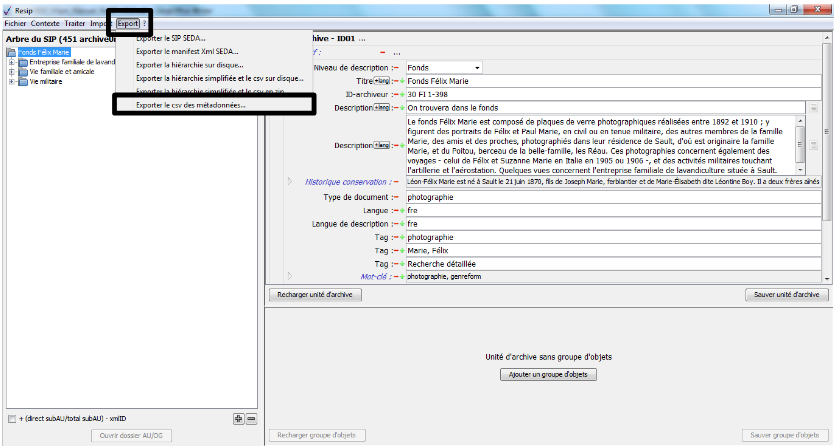Click the Fonds Félix Marie folder icon
The width and height of the screenshot is (837, 446).
11,52
